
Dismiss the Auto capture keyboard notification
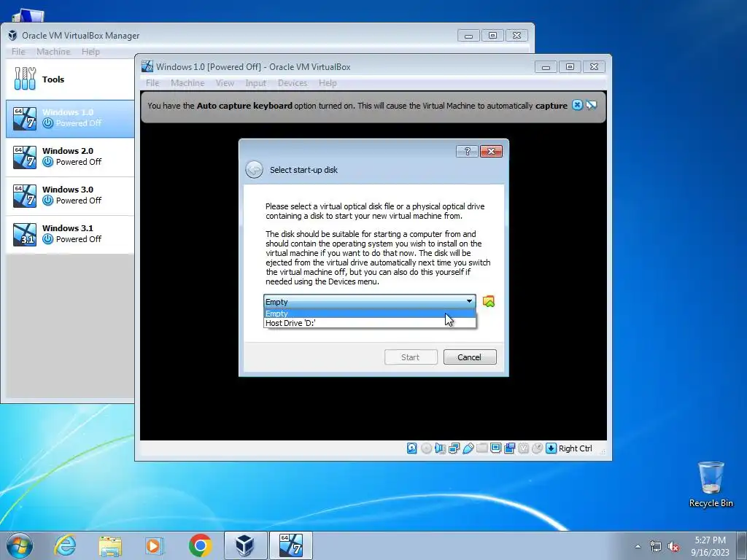click(x=577, y=105)
